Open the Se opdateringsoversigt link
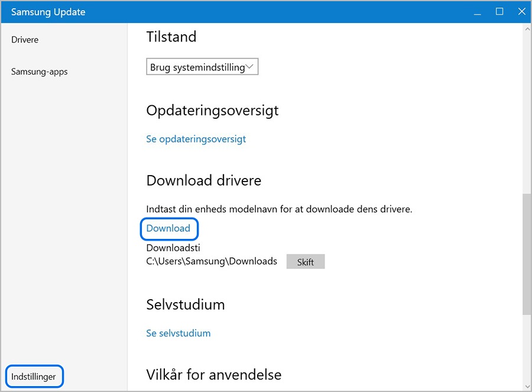This screenshot has width=532, height=392. [196, 139]
